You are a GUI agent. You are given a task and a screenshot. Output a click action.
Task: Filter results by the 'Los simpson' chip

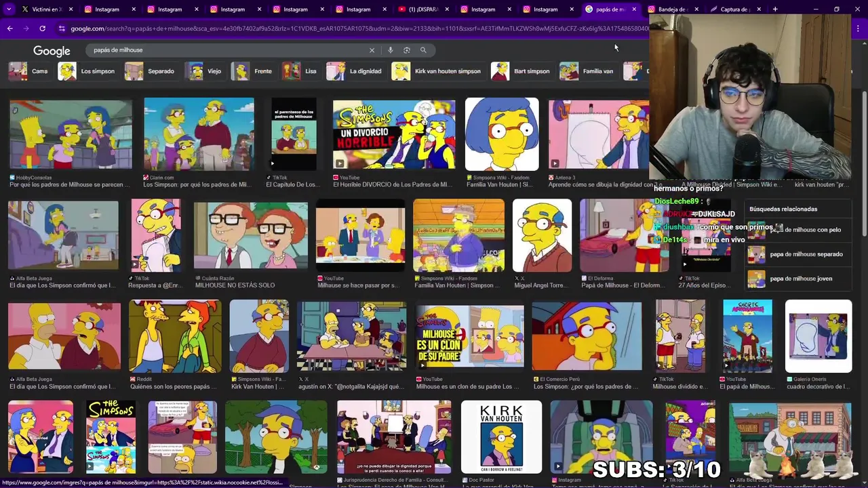pos(87,71)
